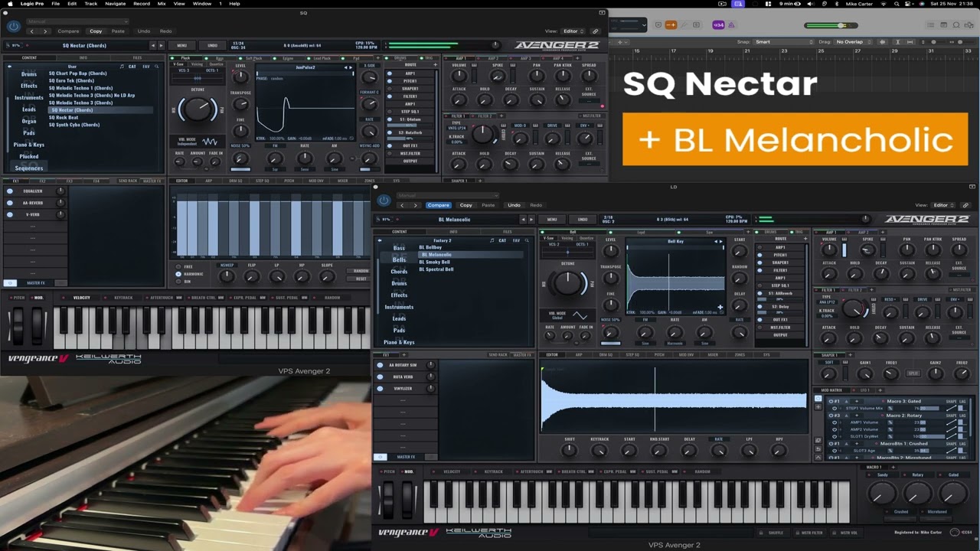980x551 pixels.
Task: Select BL Smoky Bell preset in LD browser
Action: [x=435, y=262]
